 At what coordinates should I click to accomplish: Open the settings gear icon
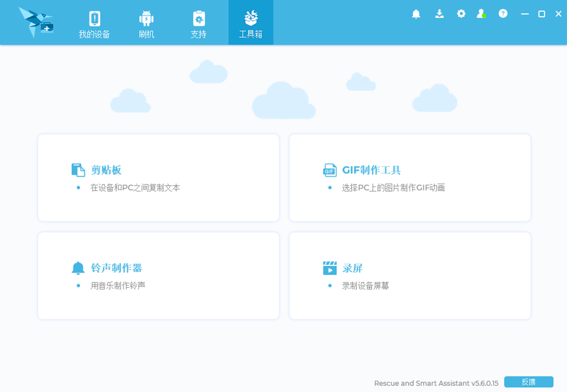coord(461,14)
